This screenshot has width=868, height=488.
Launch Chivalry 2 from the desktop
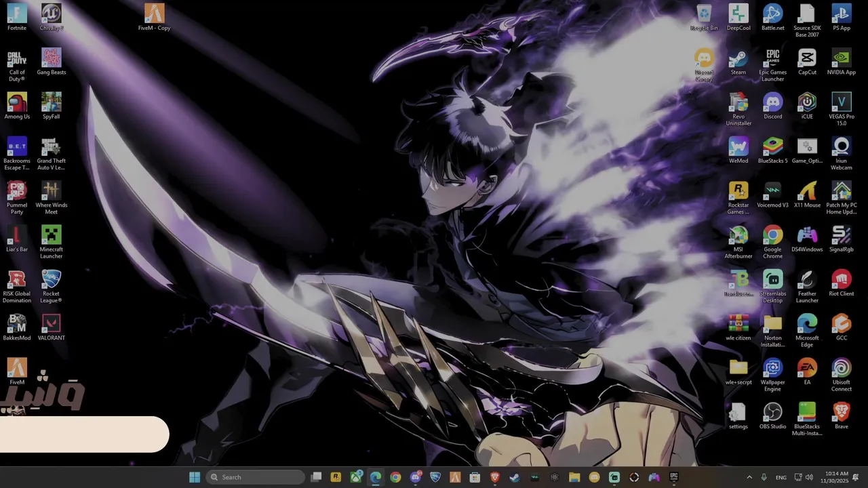[52, 18]
